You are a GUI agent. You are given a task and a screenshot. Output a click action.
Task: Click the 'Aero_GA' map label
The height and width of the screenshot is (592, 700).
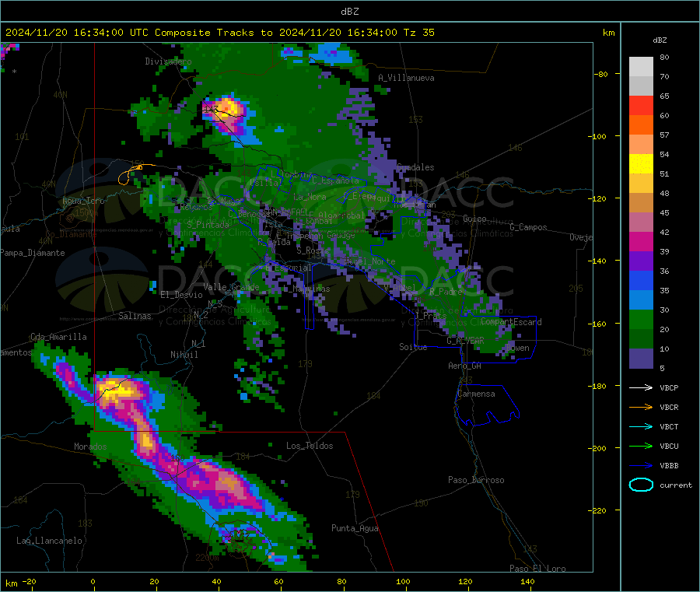pyautogui.click(x=465, y=366)
